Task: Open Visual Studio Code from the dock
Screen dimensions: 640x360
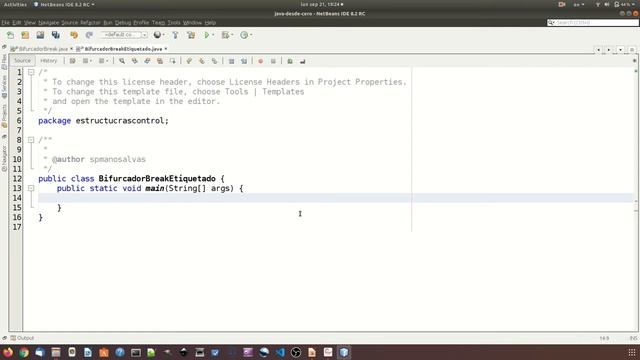Action: (280, 352)
